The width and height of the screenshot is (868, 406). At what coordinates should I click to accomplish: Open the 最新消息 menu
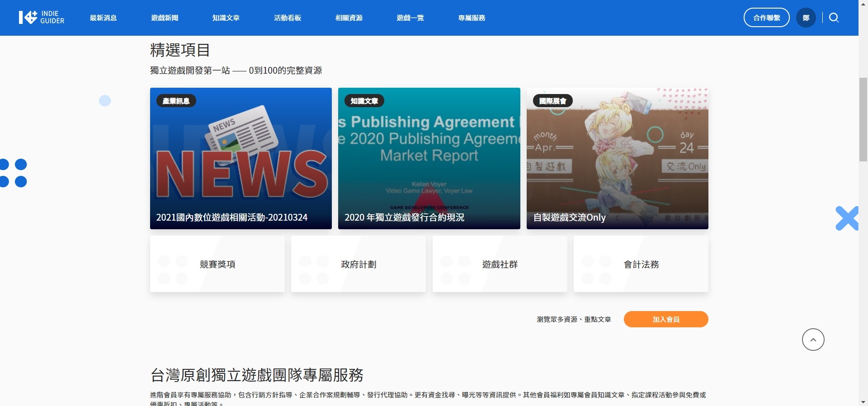[103, 18]
